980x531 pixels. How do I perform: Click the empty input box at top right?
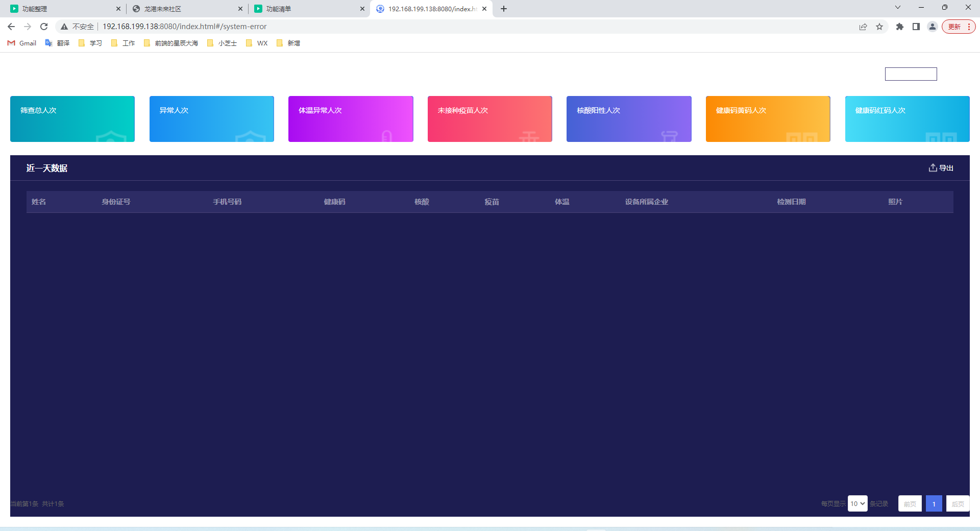911,74
